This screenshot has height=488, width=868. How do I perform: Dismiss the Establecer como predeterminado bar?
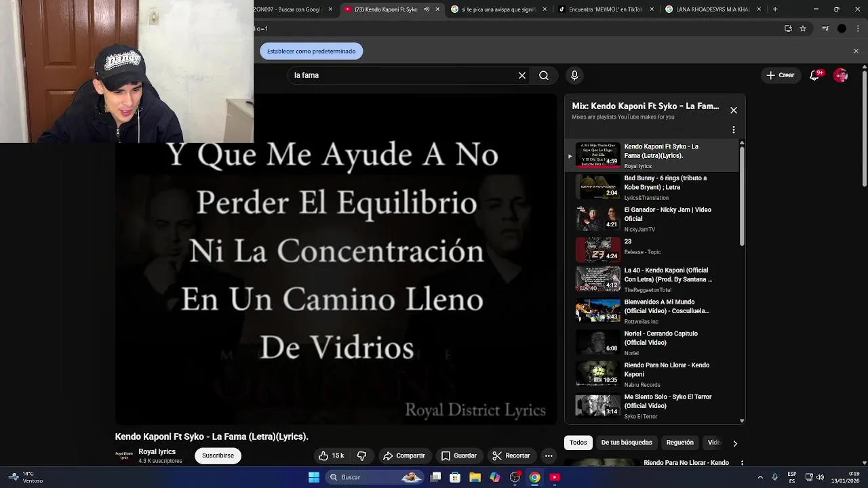856,51
